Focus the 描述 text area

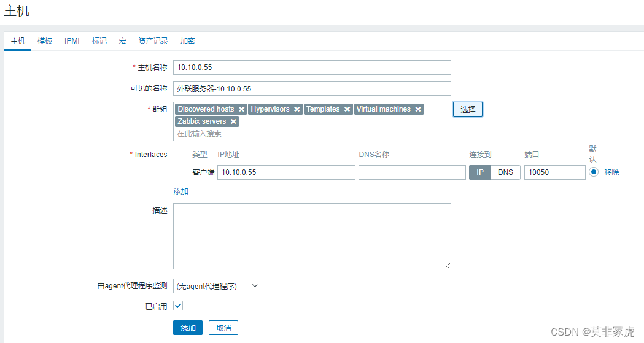point(312,236)
